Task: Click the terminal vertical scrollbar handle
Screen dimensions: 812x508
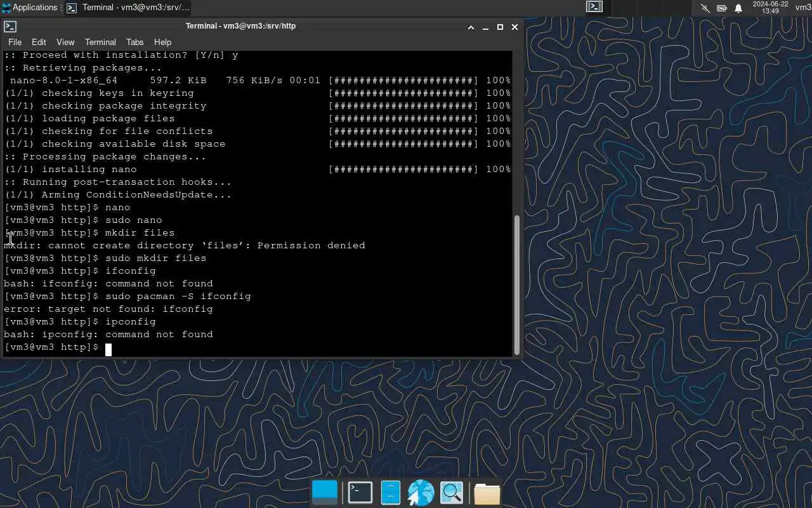Action: pos(516,284)
